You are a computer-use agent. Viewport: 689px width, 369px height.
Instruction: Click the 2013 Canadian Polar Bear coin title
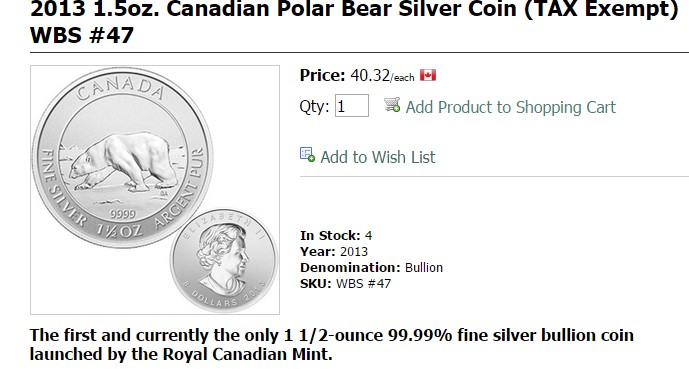[354, 21]
